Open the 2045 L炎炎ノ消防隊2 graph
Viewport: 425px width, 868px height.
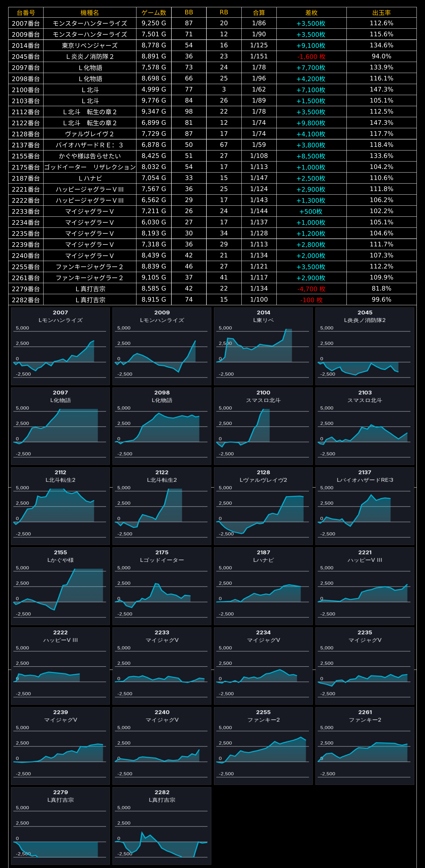(x=365, y=346)
